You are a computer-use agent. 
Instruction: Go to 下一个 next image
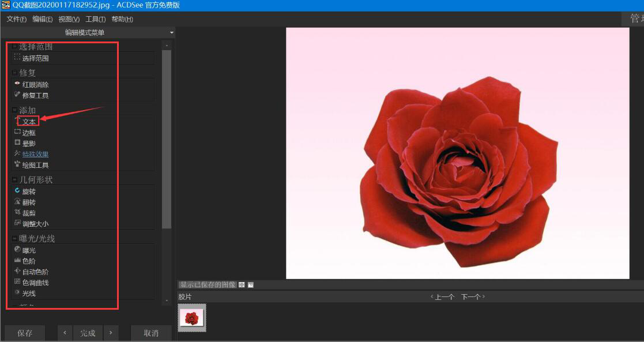(x=472, y=296)
